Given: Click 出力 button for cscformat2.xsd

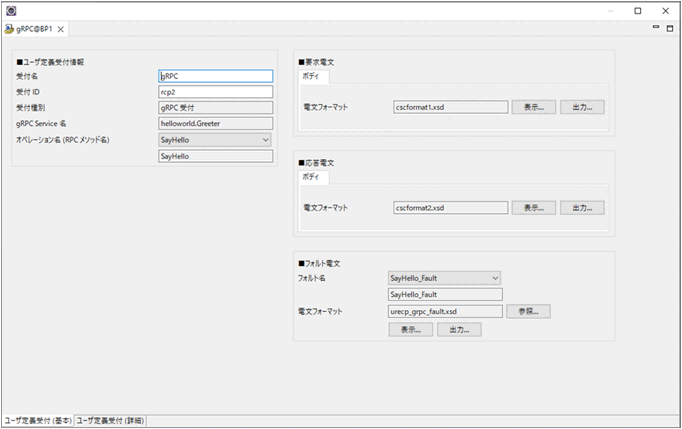Looking at the screenshot, I should tap(581, 208).
